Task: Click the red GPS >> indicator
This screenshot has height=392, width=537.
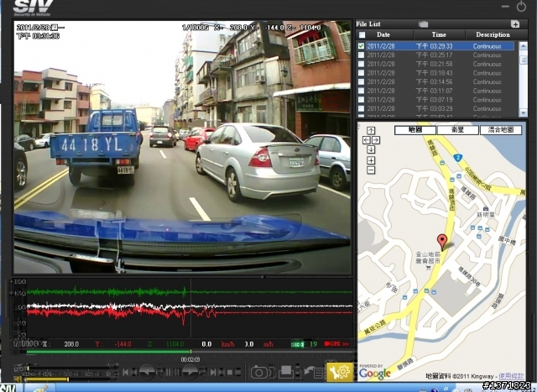Action: click(x=336, y=343)
